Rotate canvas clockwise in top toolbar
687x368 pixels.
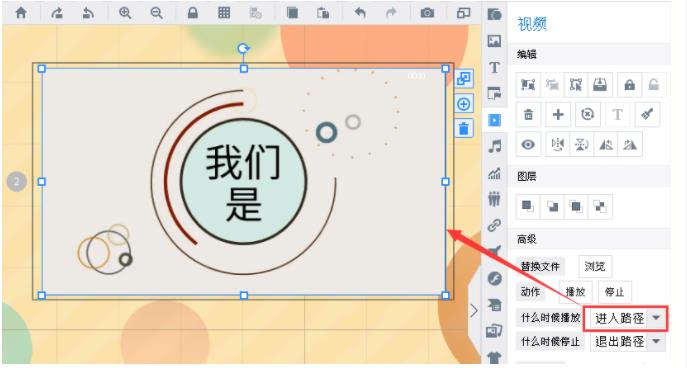(x=57, y=13)
